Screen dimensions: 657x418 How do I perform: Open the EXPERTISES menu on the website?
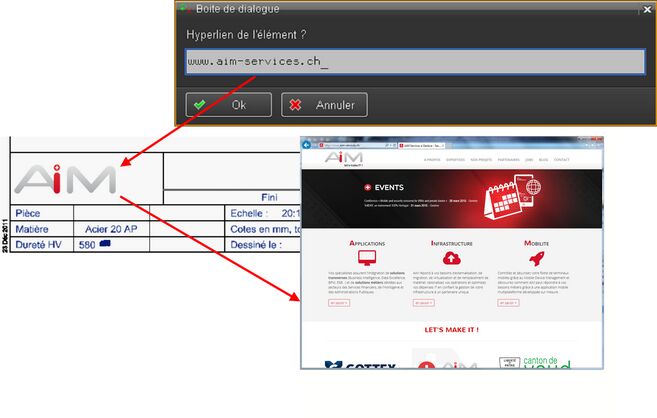(x=455, y=160)
